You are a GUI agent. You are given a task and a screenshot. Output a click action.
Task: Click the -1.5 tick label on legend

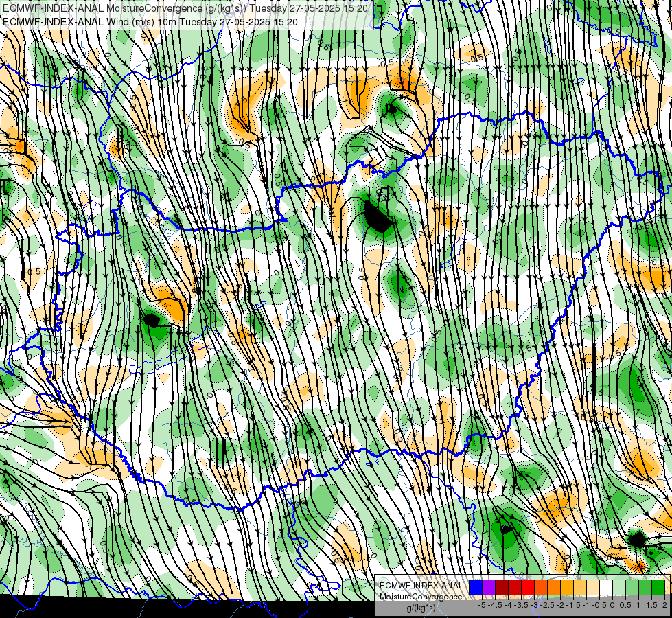(x=573, y=605)
